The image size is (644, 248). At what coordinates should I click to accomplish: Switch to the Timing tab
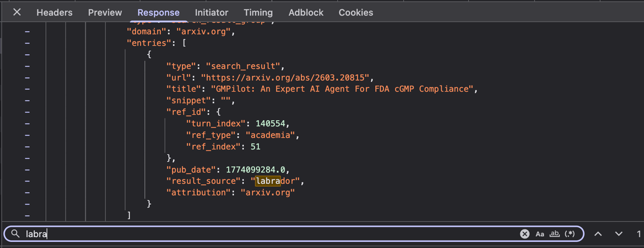[x=258, y=13]
